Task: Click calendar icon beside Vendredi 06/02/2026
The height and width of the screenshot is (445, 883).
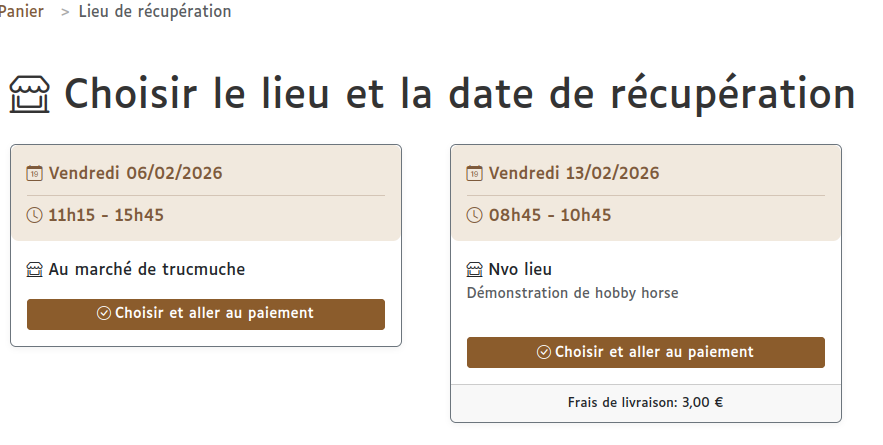Action: [x=34, y=173]
